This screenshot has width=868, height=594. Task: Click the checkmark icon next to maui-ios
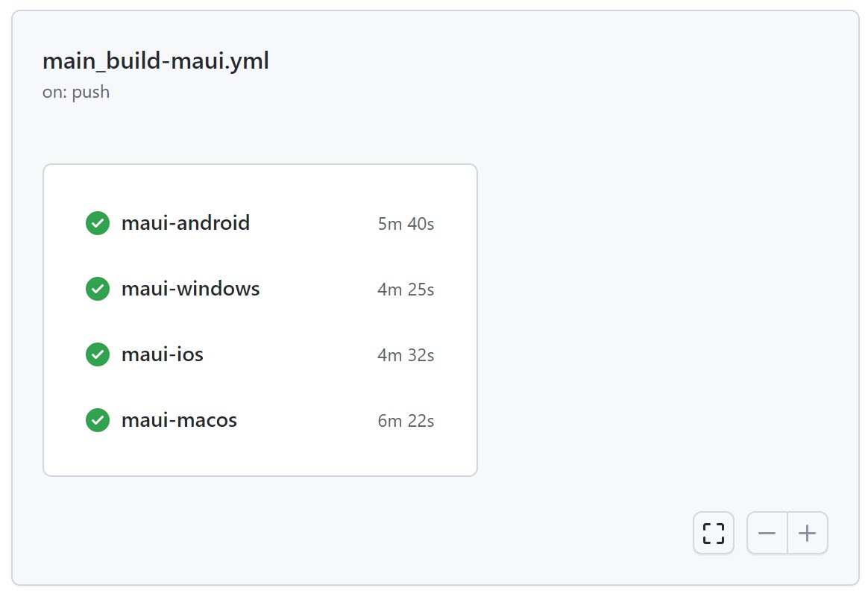[x=97, y=354]
